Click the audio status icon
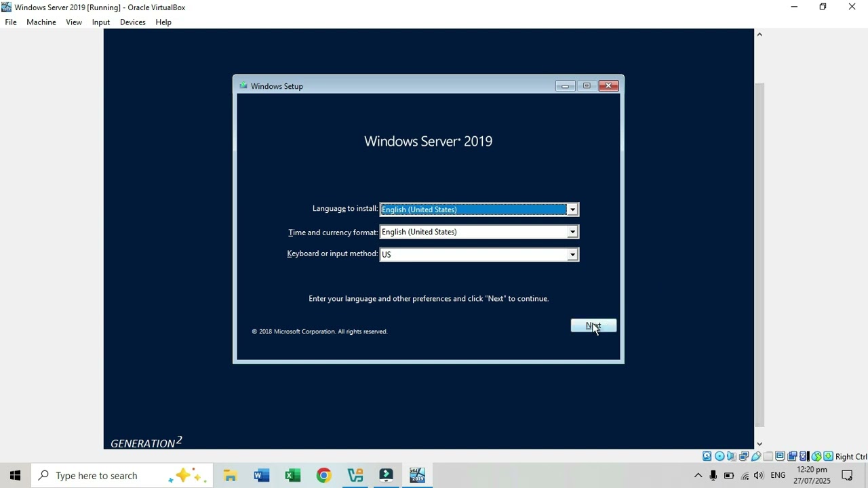The height and width of the screenshot is (488, 868). (731, 456)
